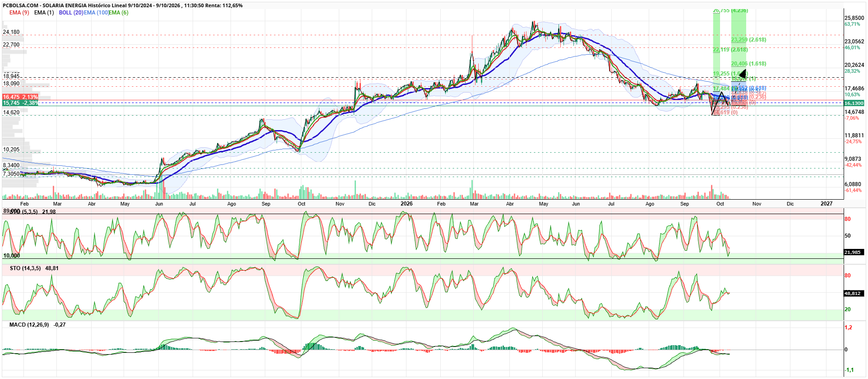Click the 8,3400 price level label
Image resolution: width=868 pixels, height=379 pixels.
[11, 165]
